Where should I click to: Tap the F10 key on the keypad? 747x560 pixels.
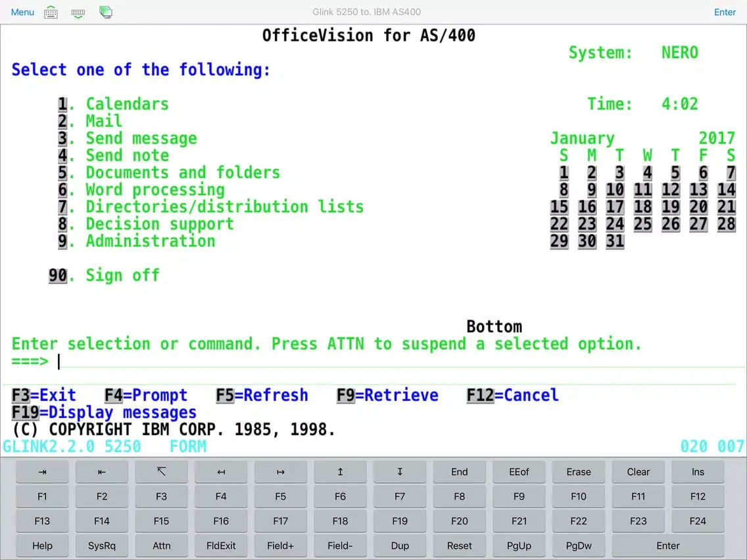click(x=579, y=497)
